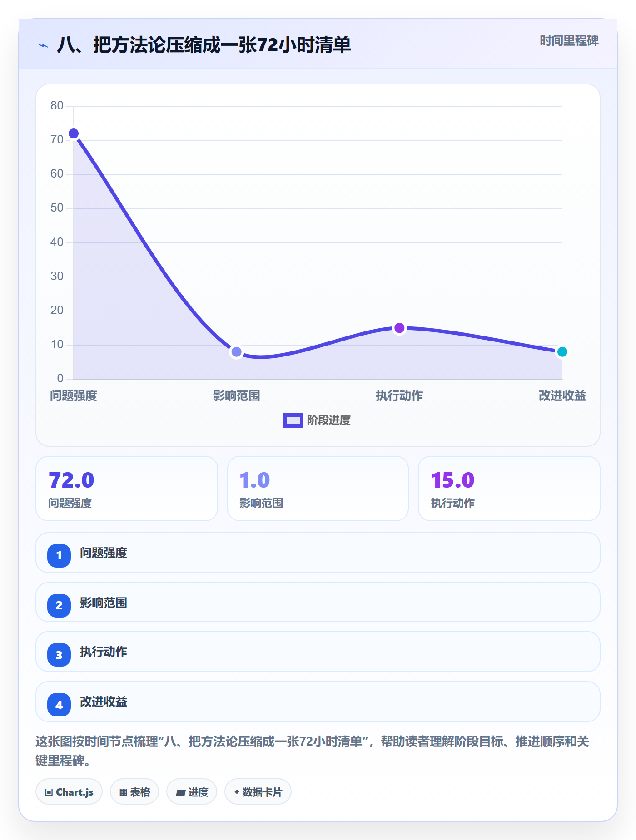636x840 pixels.
Task: Click the 阶段进度 legend label
Action: point(328,420)
